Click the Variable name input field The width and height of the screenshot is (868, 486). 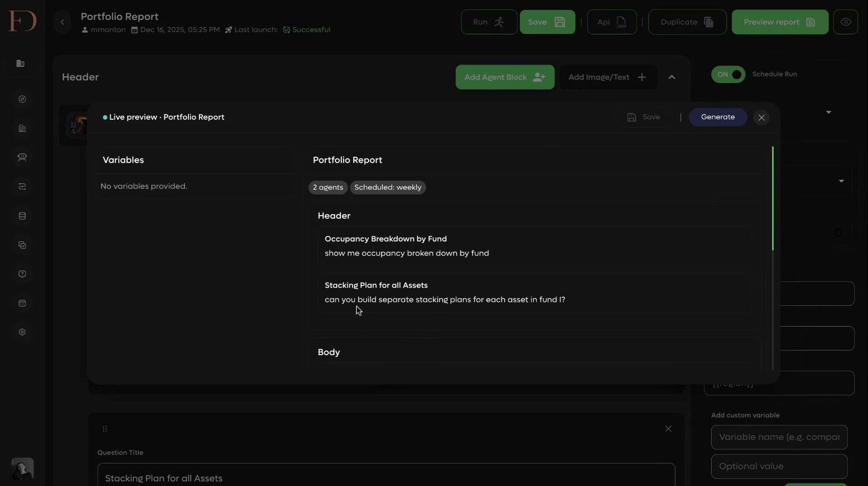click(x=779, y=437)
